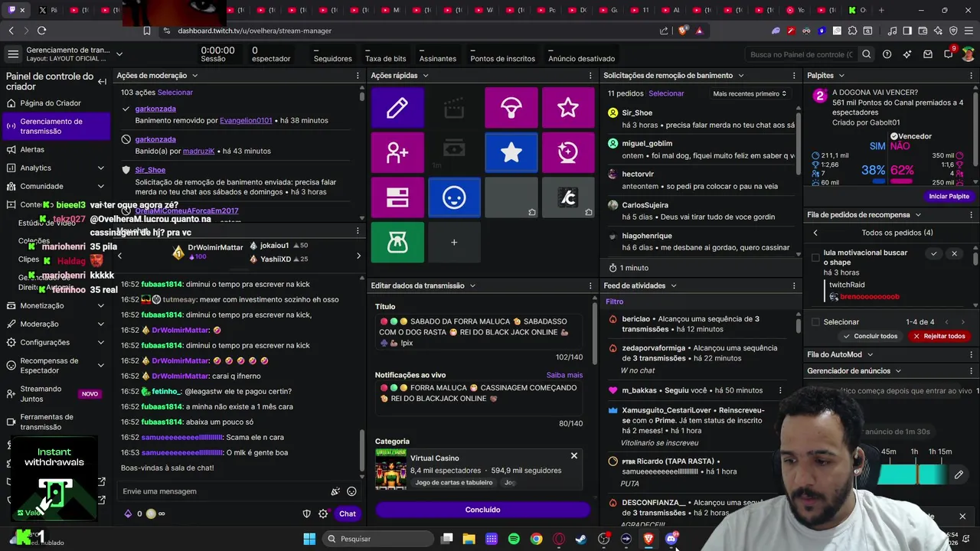Expand the Fila do AutoMod dropdown
This screenshot has height=551, width=980.
[x=870, y=354]
